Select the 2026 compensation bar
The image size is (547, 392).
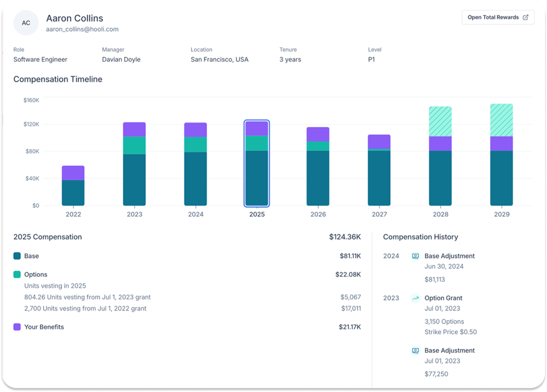click(318, 167)
